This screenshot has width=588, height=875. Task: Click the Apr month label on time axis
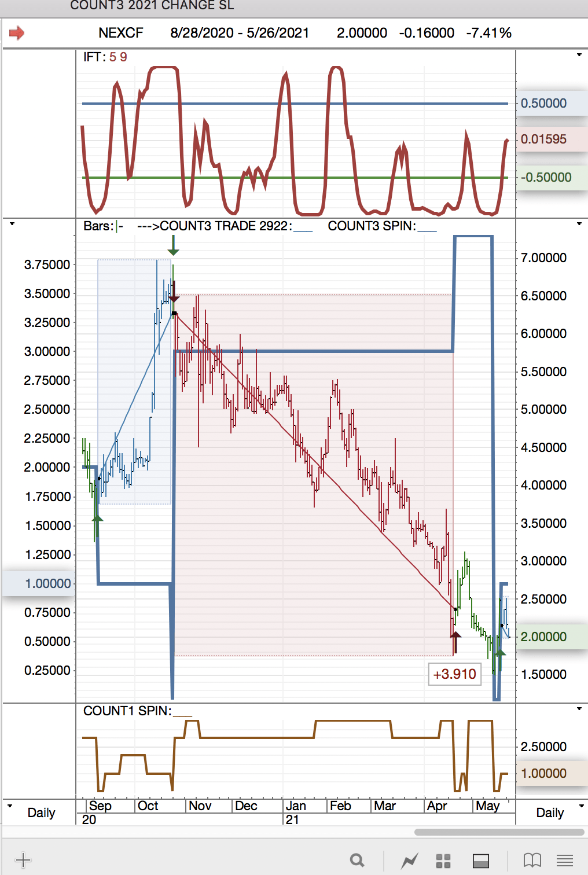(437, 806)
